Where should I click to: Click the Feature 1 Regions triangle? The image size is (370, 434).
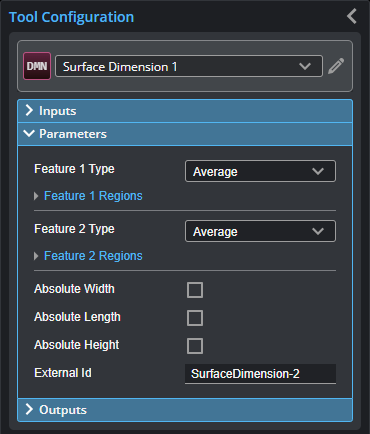[36, 196]
